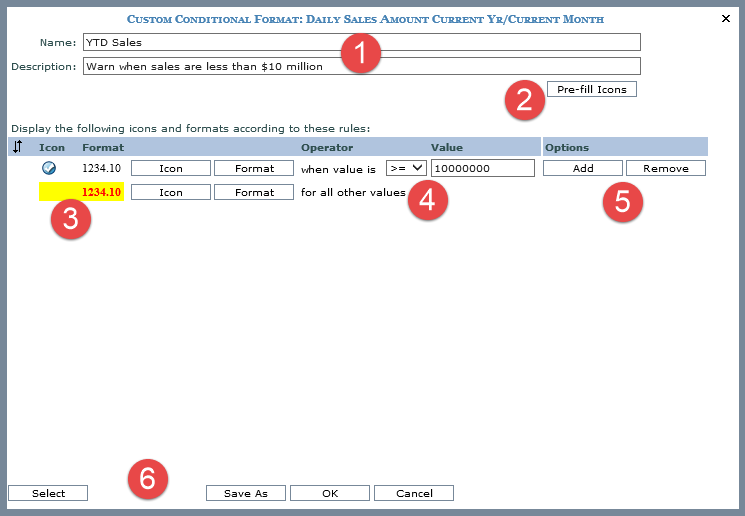Image resolution: width=745 pixels, height=516 pixels.
Task: Click the plain 1234.10 format preview in first row
Action: tap(101, 168)
